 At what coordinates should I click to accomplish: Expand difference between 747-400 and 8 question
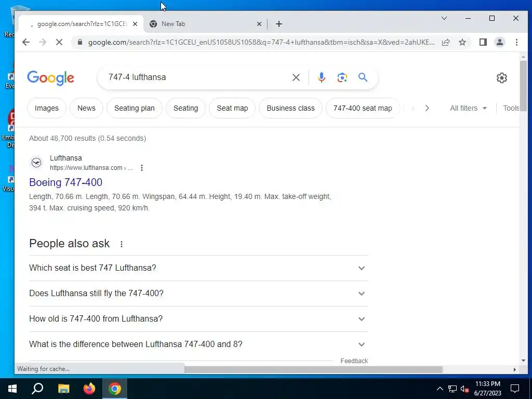pyautogui.click(x=198, y=344)
